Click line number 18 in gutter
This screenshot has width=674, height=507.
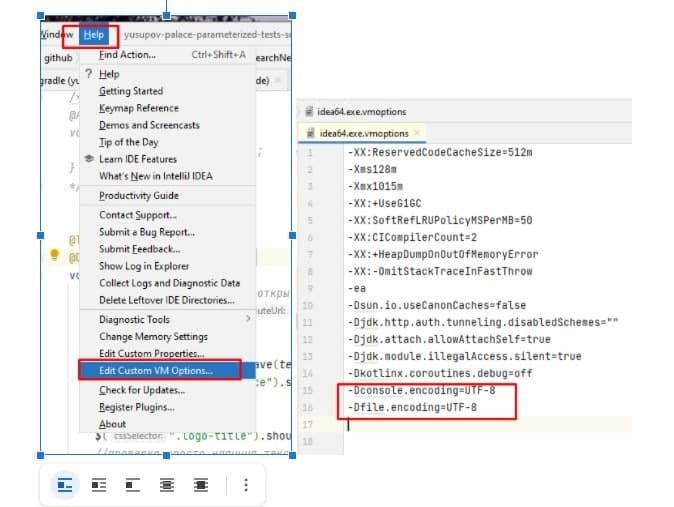(x=307, y=441)
